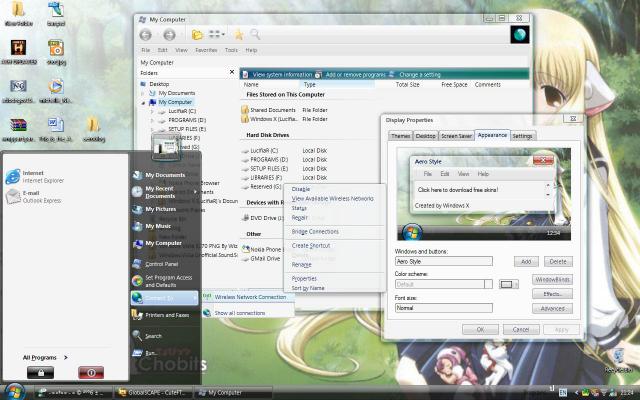Open the Views dropdown in My Computer toolbar
The width and height of the screenshot is (640, 400).
217,35
